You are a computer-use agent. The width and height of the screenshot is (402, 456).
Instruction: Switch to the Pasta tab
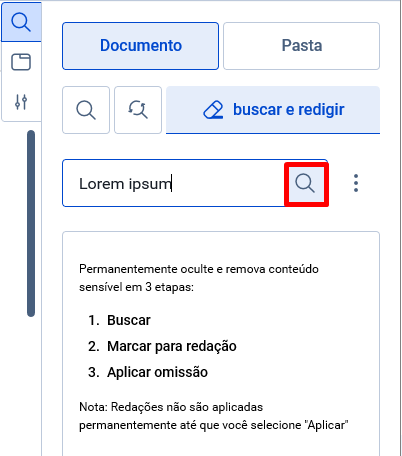tap(301, 46)
